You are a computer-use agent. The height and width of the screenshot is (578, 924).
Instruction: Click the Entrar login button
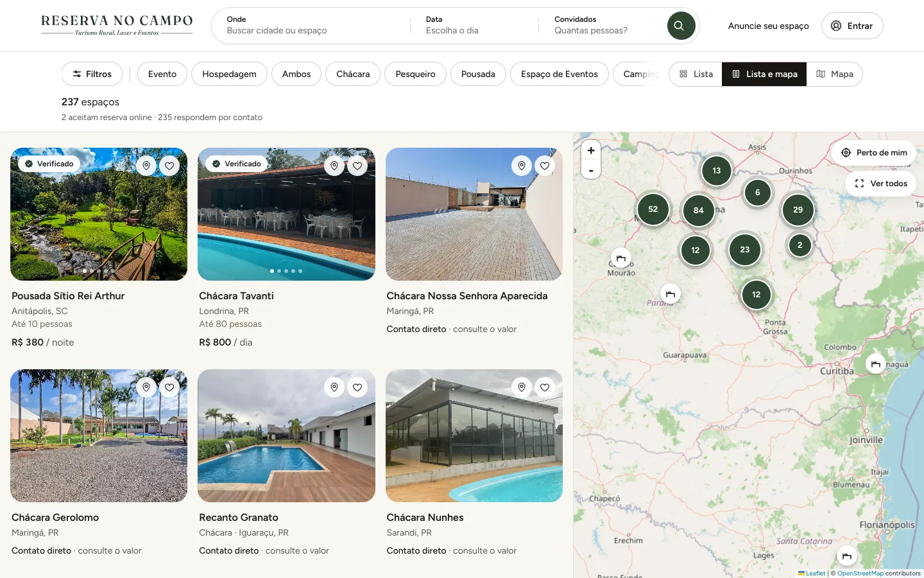coord(852,26)
